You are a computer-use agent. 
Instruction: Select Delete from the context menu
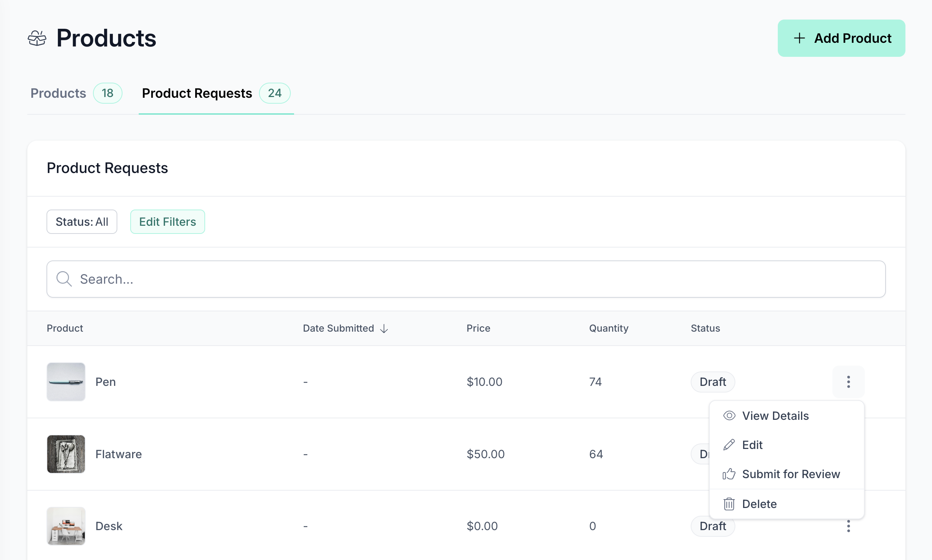[x=759, y=504]
